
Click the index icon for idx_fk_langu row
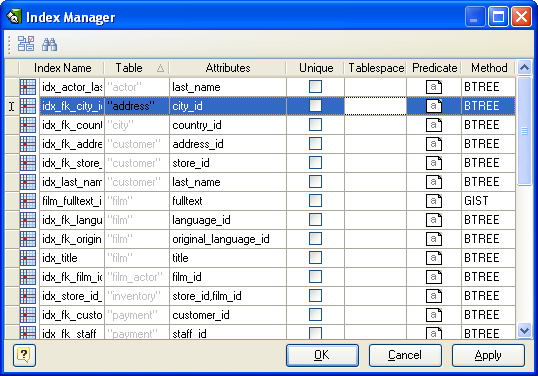(28, 220)
